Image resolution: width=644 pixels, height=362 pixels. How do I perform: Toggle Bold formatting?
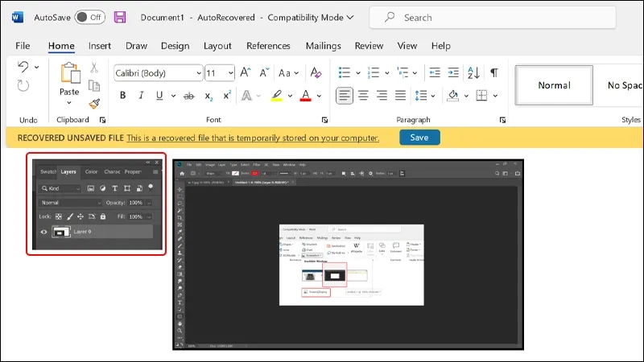[123, 96]
